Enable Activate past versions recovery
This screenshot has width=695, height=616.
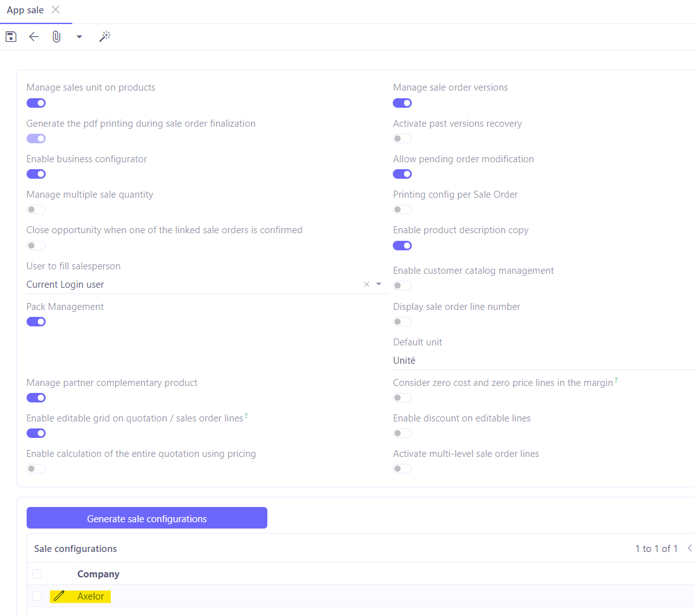pos(402,138)
